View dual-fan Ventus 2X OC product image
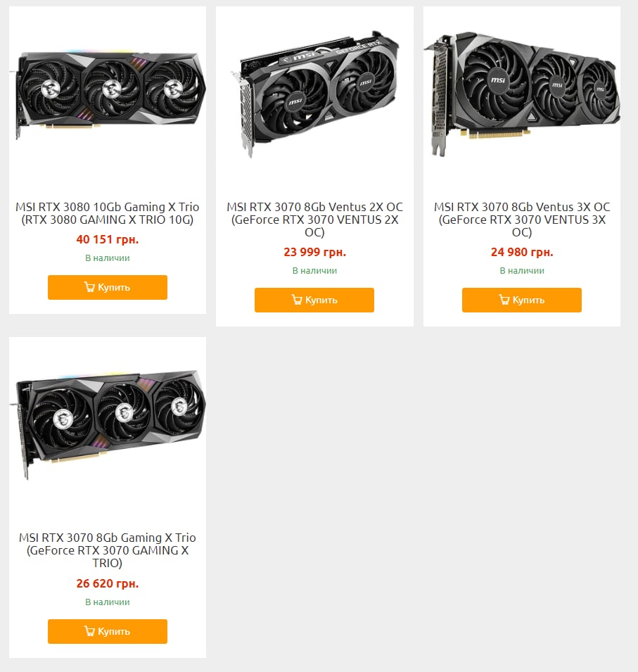This screenshot has height=672, width=638. [315, 94]
